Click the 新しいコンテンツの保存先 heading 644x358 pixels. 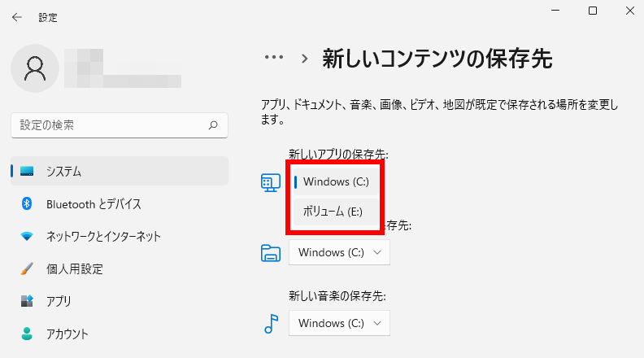coord(437,59)
